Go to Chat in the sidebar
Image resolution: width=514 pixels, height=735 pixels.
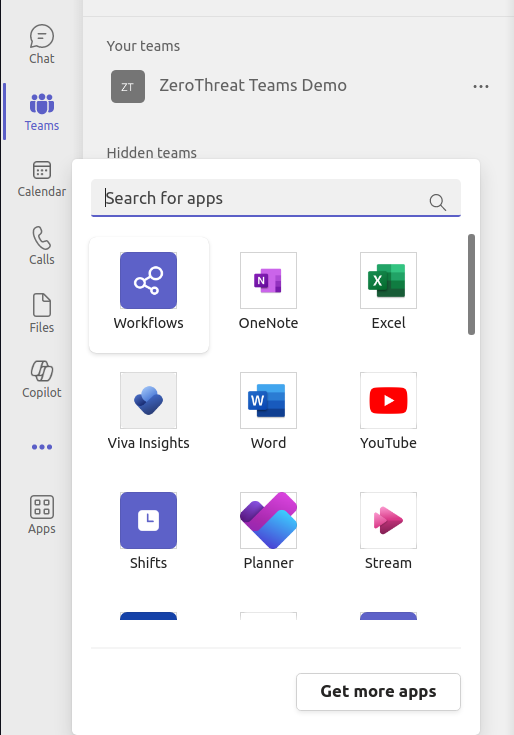pyautogui.click(x=42, y=45)
